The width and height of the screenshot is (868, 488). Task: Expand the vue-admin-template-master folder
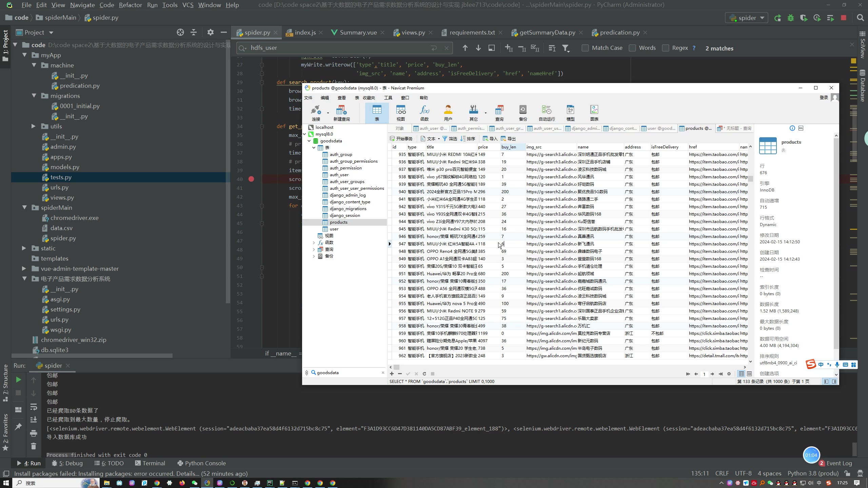[24, 268]
